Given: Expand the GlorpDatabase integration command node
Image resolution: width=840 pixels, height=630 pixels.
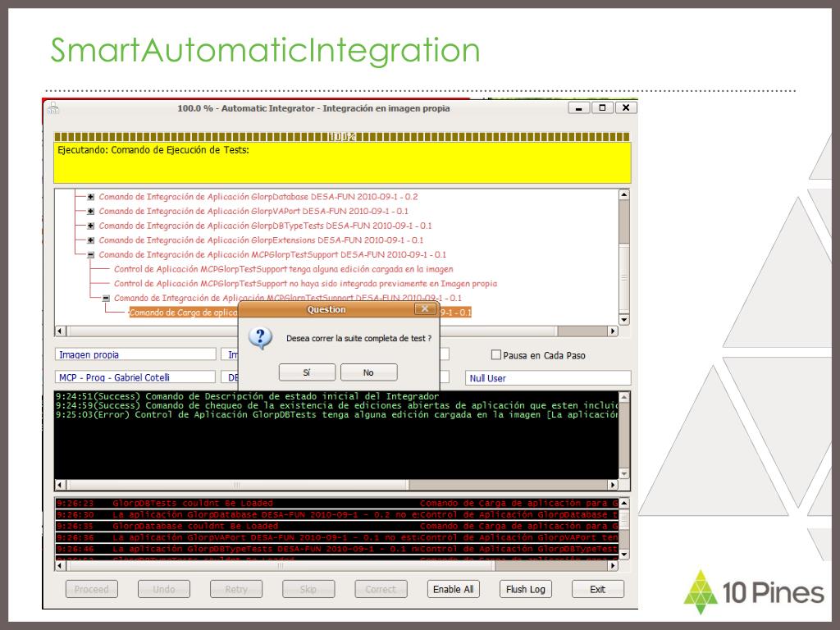Looking at the screenshot, I should tap(91, 197).
